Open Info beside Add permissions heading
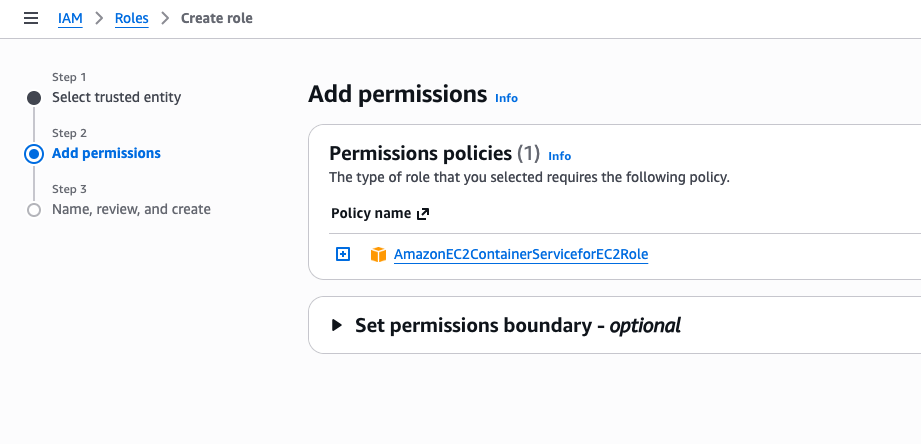The image size is (921, 444). coord(507,98)
